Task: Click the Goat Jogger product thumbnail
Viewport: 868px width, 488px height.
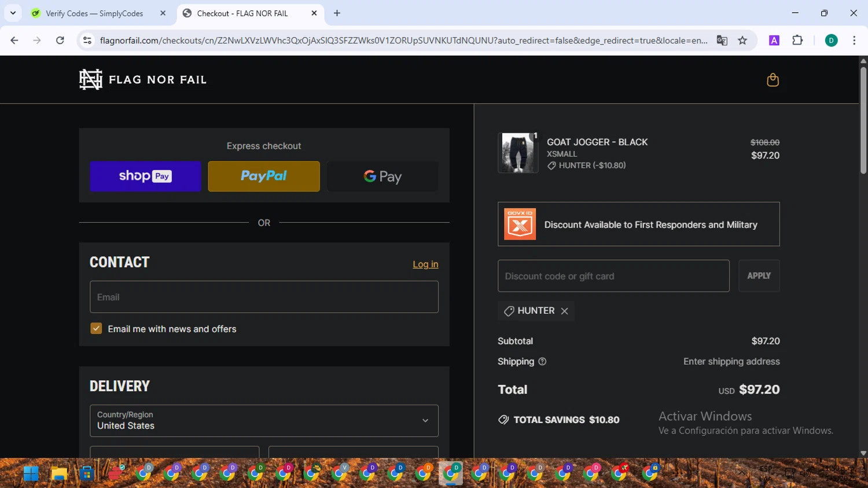Action: (518, 153)
